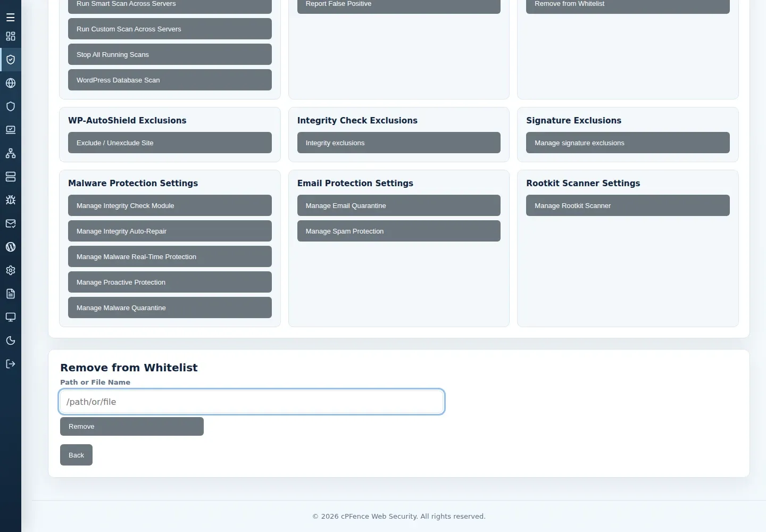Open Manage signature exclusions
The width and height of the screenshot is (766, 532).
(628, 143)
